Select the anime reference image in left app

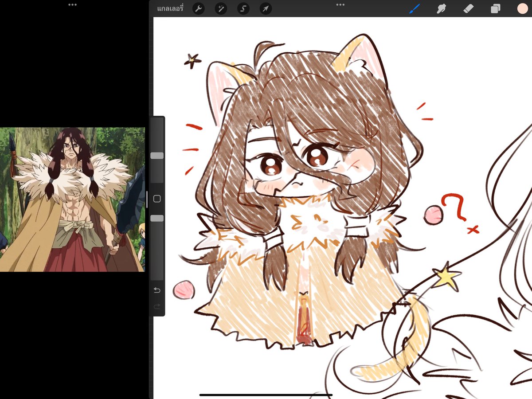[x=72, y=199]
